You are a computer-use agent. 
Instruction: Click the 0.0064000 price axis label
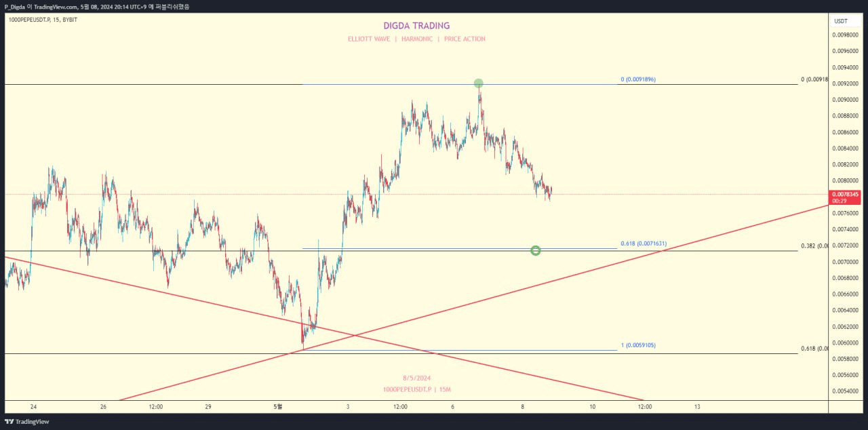[846, 310]
